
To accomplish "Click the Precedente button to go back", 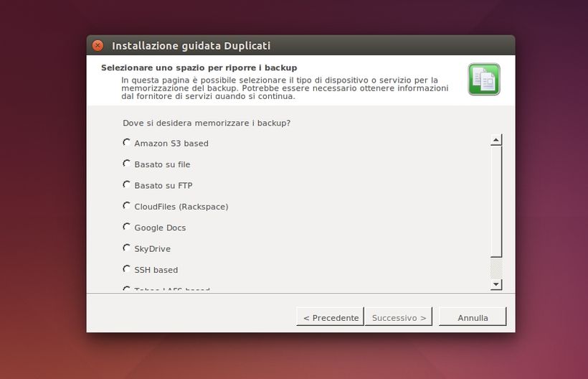I will pyautogui.click(x=330, y=317).
